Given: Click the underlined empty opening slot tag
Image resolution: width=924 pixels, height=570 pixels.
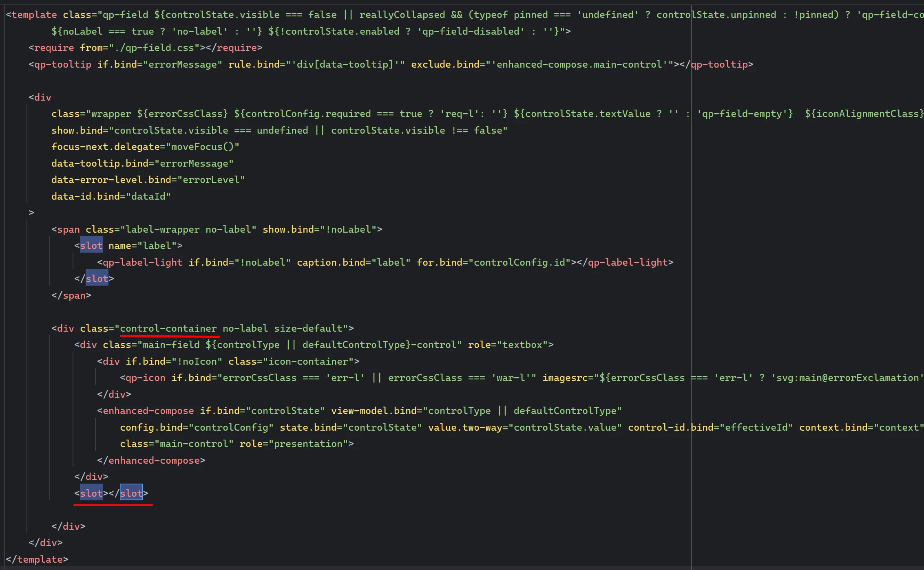Looking at the screenshot, I should pos(91,493).
